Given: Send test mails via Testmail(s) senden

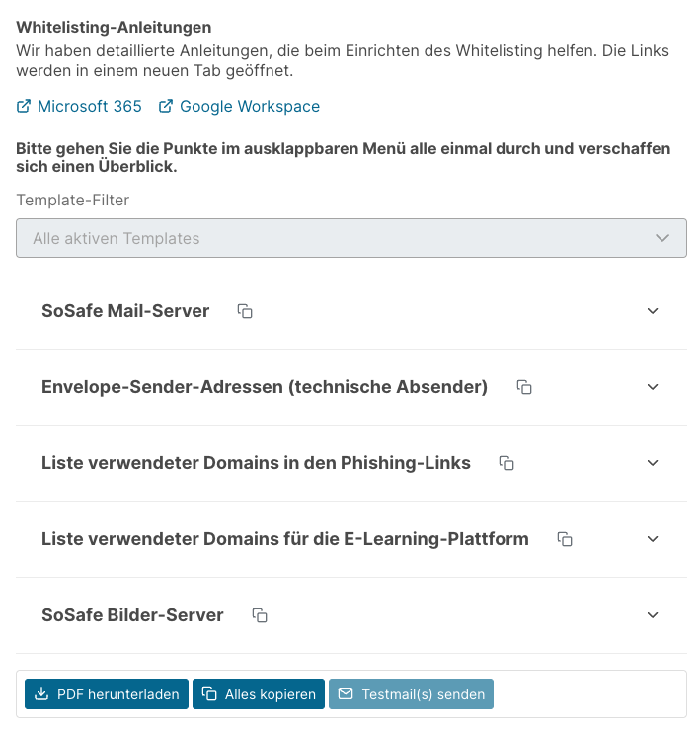Looking at the screenshot, I should click(411, 694).
